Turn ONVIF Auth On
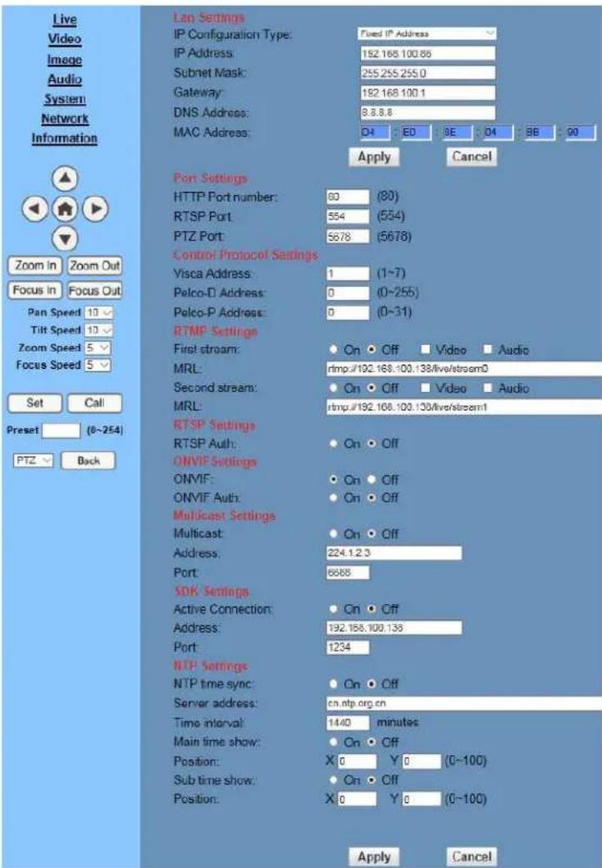Screen dimensions: 602x868 [x=334, y=498]
